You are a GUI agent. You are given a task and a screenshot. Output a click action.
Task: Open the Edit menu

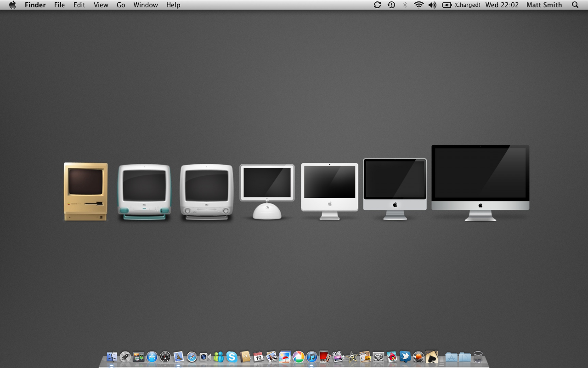tap(79, 5)
